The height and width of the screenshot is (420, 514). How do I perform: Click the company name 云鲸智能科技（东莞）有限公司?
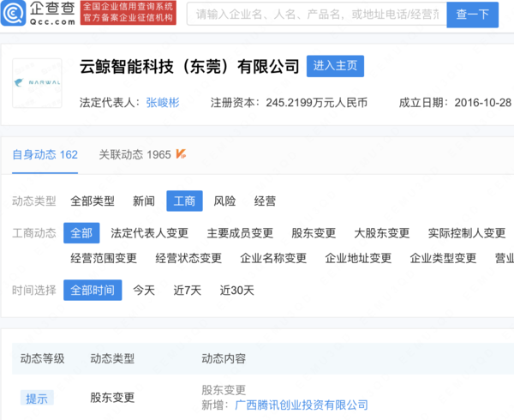tap(189, 67)
